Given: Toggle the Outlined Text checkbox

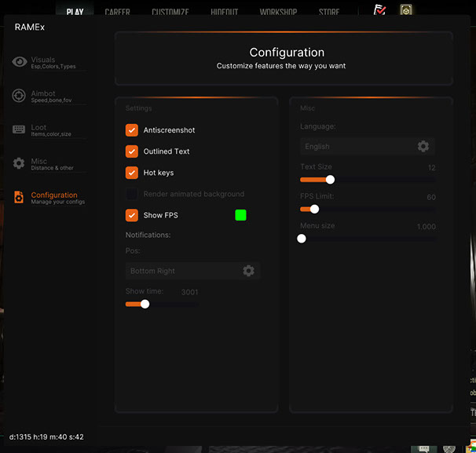Looking at the screenshot, I should coord(132,152).
